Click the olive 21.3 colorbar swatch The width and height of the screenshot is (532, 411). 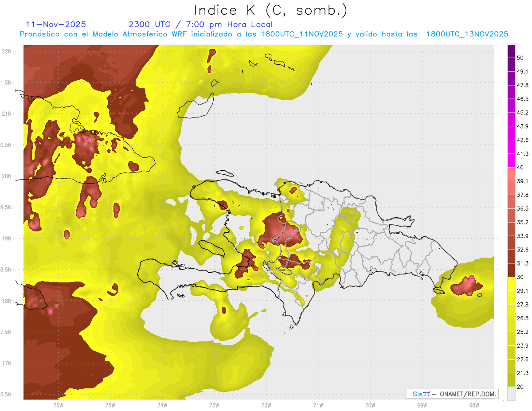(x=512, y=380)
